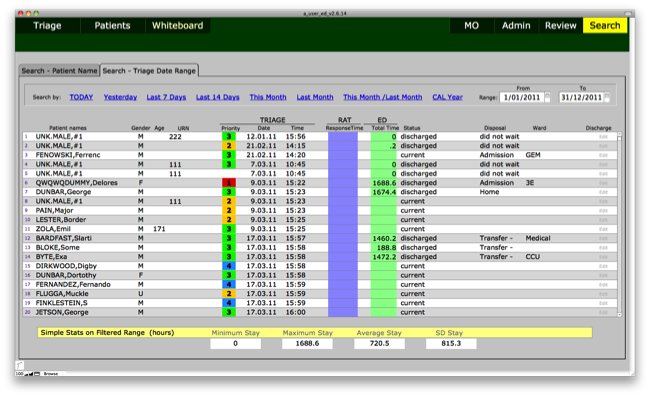The width and height of the screenshot is (650, 397).
Task: Filter by TODAY link
Action: [x=81, y=97]
